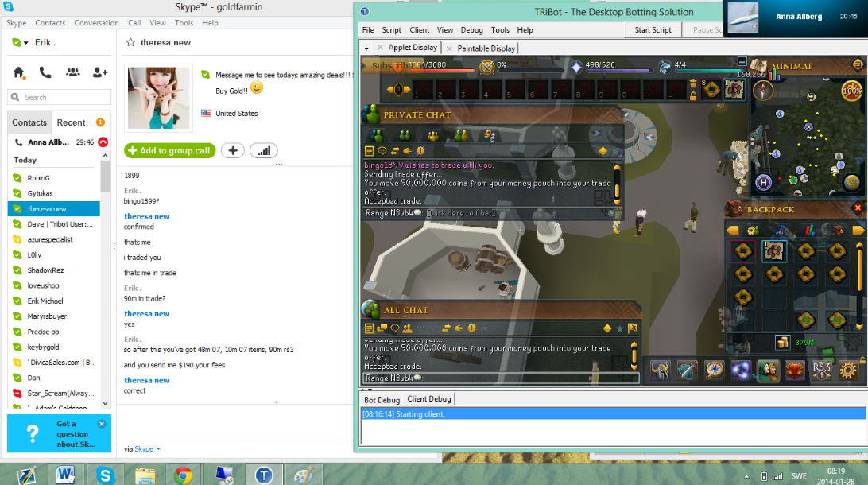This screenshot has height=485, width=868.
Task: Toggle assist hand filter in Private Chat
Action: click(x=408, y=150)
